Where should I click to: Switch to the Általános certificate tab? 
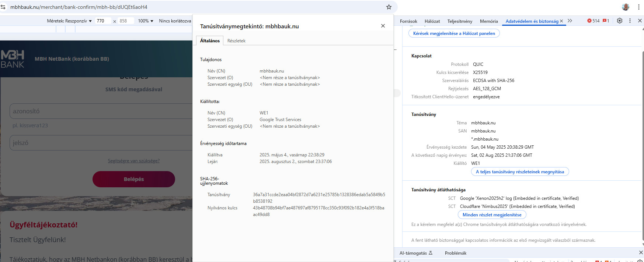[x=210, y=40]
